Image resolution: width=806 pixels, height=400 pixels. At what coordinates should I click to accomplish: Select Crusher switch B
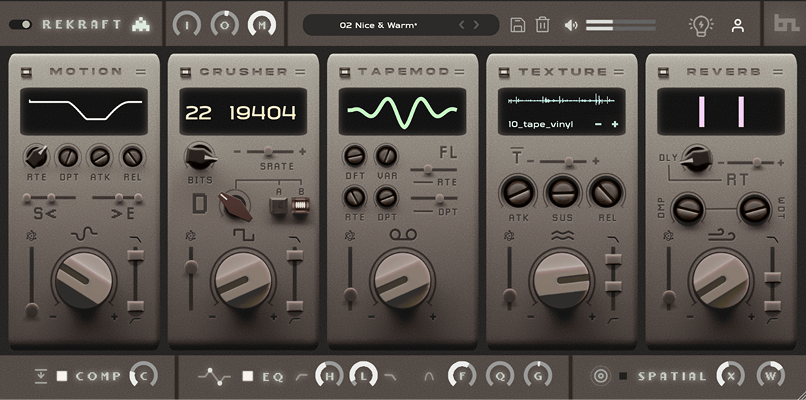(300, 207)
